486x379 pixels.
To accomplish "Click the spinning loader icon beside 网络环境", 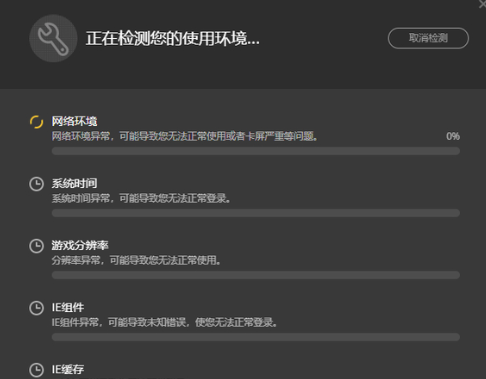I will click(36, 122).
